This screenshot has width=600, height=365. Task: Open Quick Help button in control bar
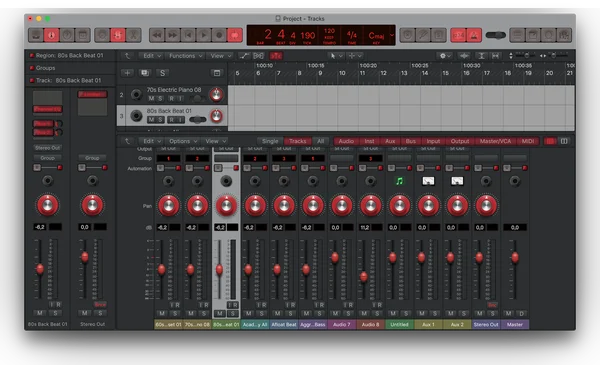click(67, 35)
